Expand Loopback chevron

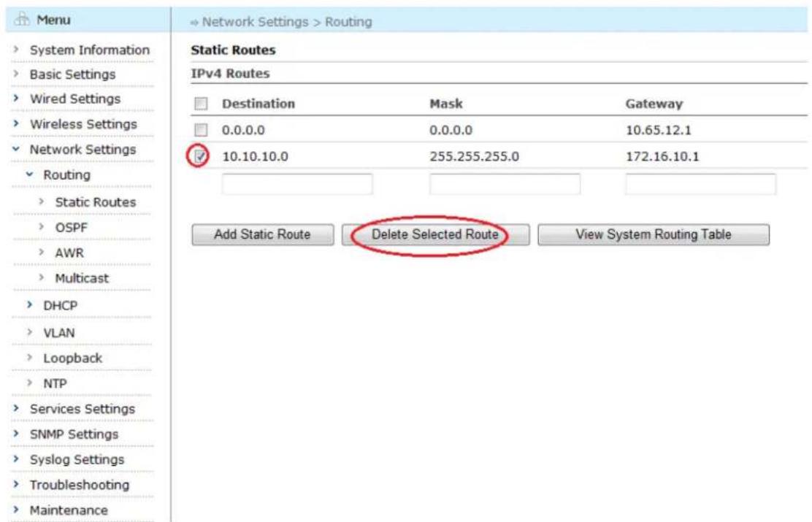[29, 357]
